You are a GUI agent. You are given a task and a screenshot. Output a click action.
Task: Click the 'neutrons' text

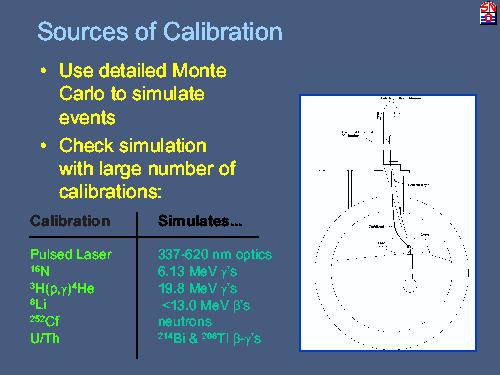pyautogui.click(x=185, y=322)
